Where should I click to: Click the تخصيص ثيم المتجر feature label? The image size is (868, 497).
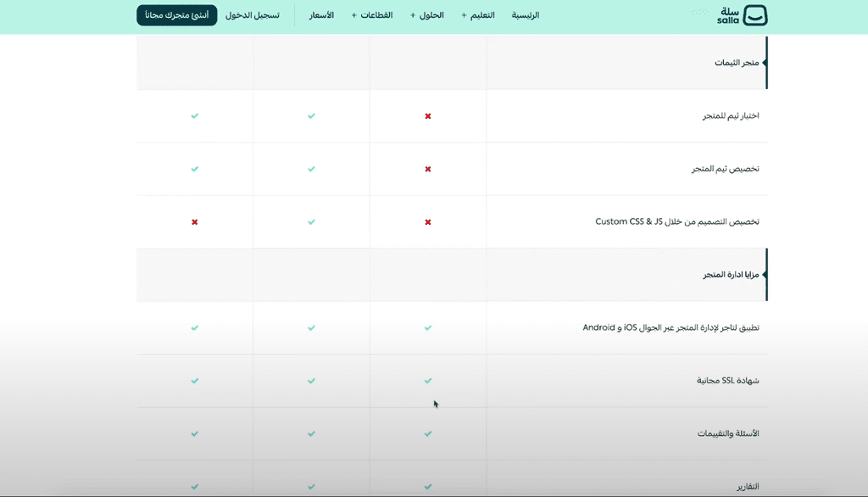coord(726,169)
